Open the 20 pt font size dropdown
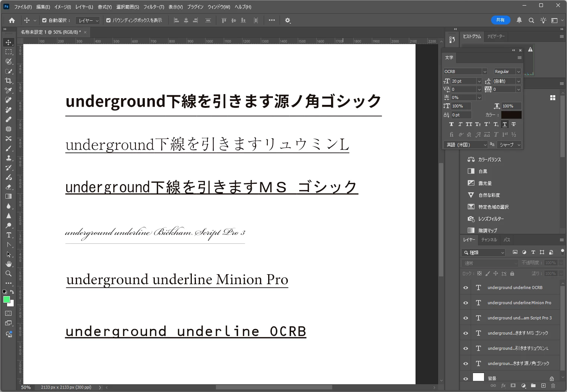This screenshot has height=392, width=567. [x=479, y=81]
